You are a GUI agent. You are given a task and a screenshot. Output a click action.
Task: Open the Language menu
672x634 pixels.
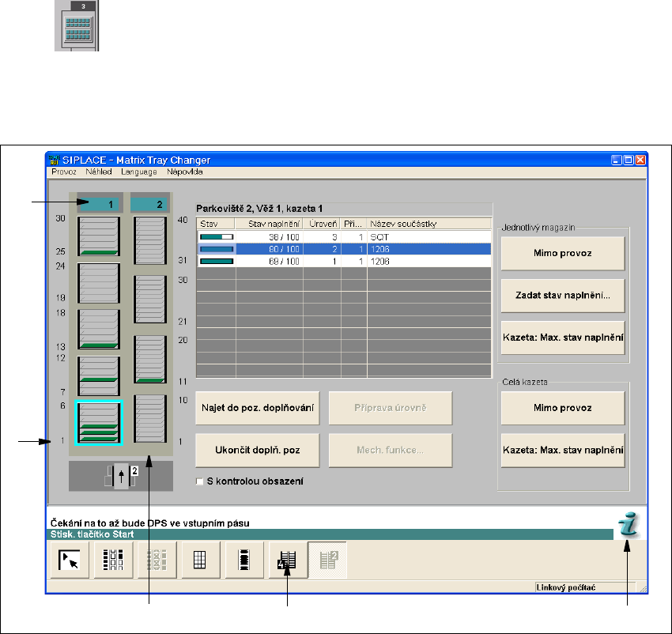(x=140, y=172)
